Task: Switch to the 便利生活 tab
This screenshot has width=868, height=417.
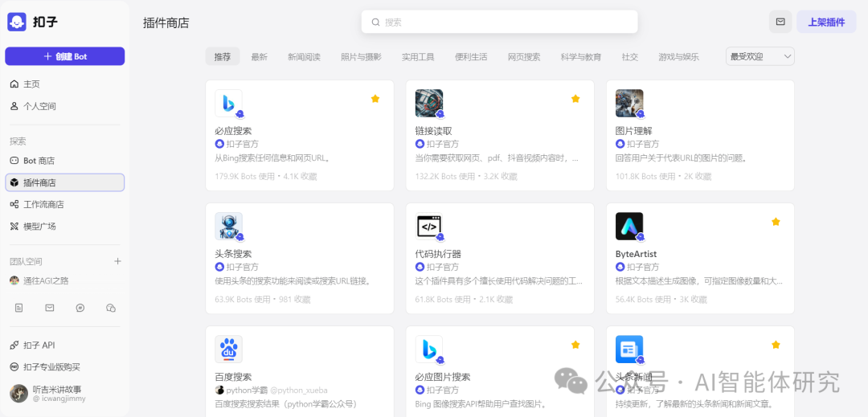Action: 471,56
